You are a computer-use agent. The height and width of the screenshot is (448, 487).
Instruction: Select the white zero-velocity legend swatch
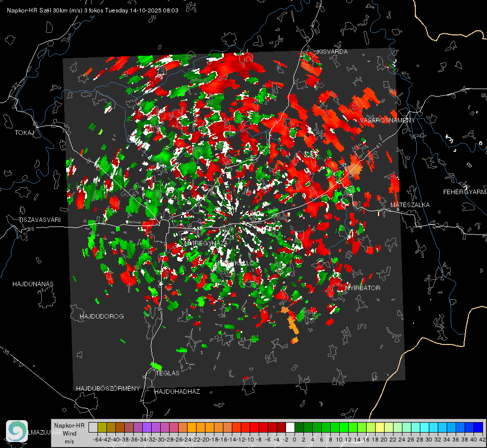[x=290, y=428]
